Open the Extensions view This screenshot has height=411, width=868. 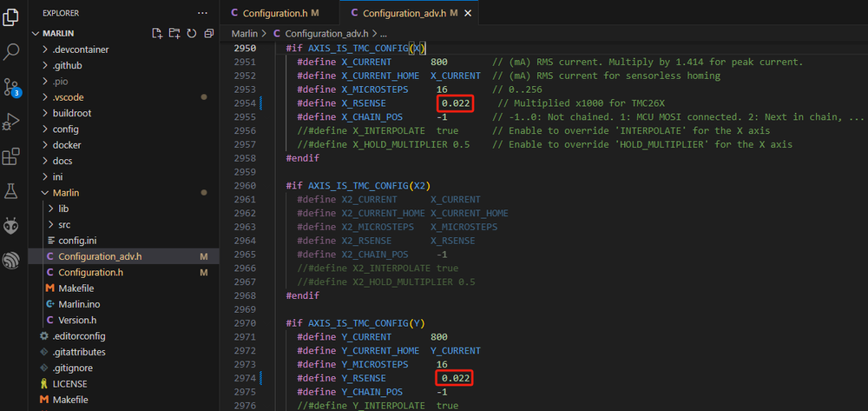[12, 156]
